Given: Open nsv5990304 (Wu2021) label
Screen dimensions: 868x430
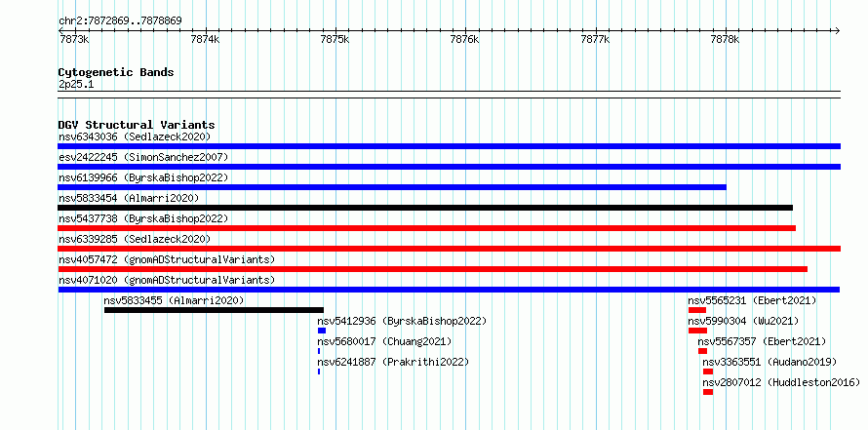Looking at the screenshot, I should click(x=743, y=321).
